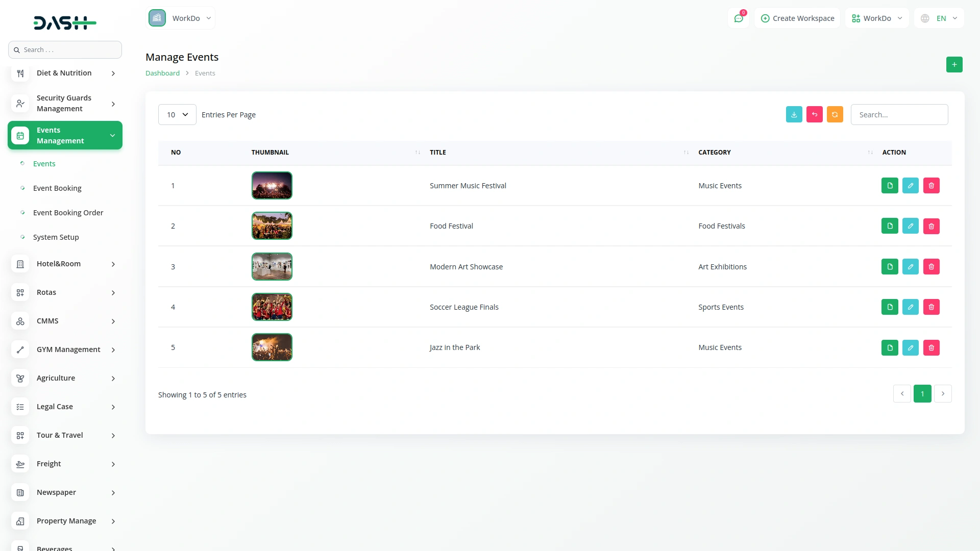This screenshot has height=551, width=980.
Task: Click Create Workspace button
Action: (797, 18)
